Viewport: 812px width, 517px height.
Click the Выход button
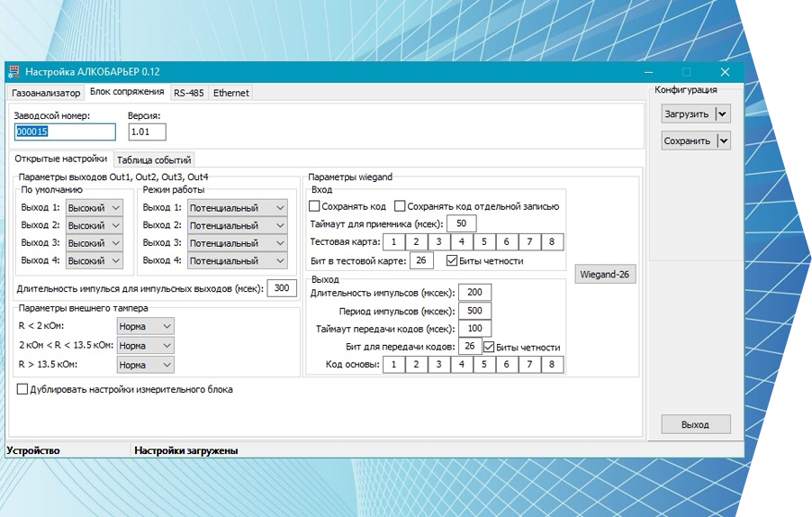(696, 424)
